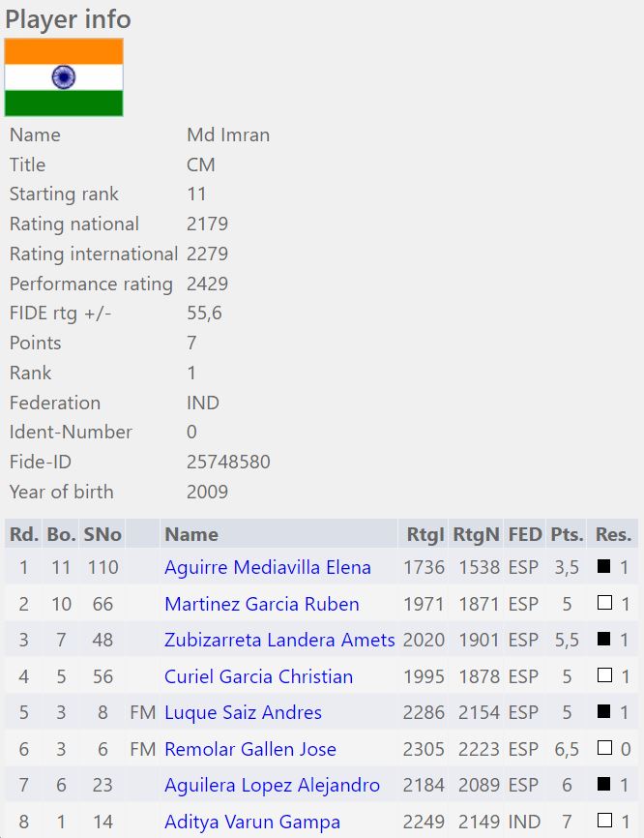This screenshot has height=838, width=644.
Task: Click white piece icon in round 4
Action: click(x=604, y=676)
